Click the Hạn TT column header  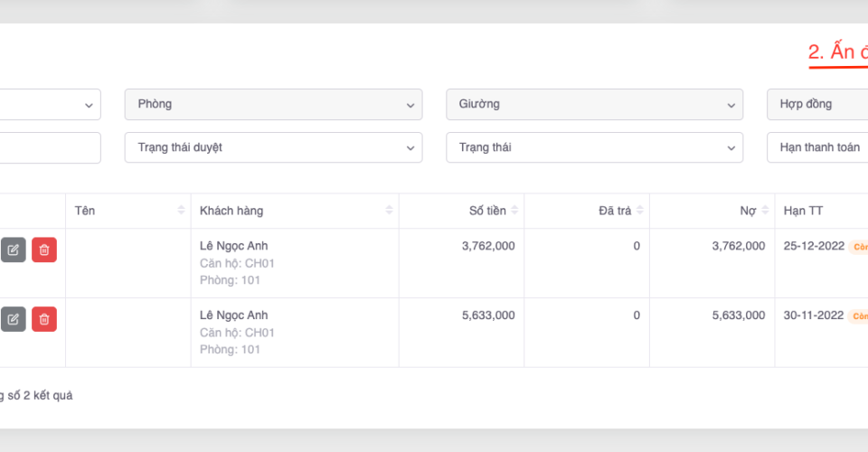click(x=803, y=211)
